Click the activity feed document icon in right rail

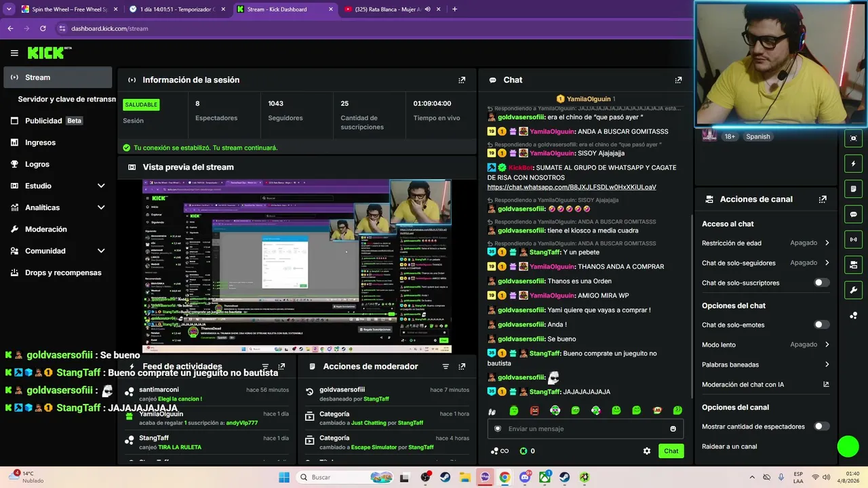point(853,188)
